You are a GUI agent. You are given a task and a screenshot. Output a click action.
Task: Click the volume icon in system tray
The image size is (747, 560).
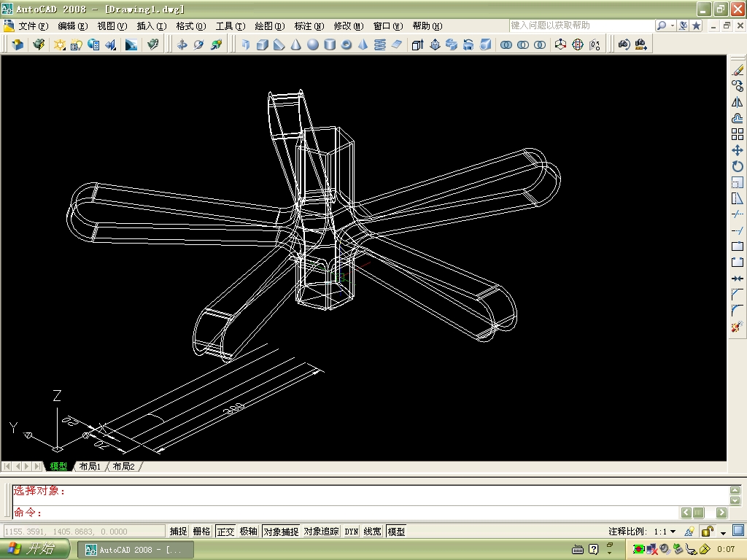click(x=665, y=549)
